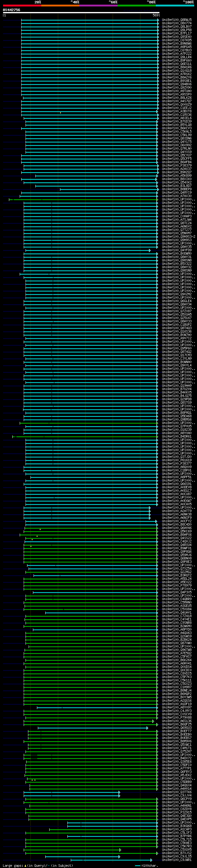Select label UniRef100_Q9P8E3

pos(176,562)
